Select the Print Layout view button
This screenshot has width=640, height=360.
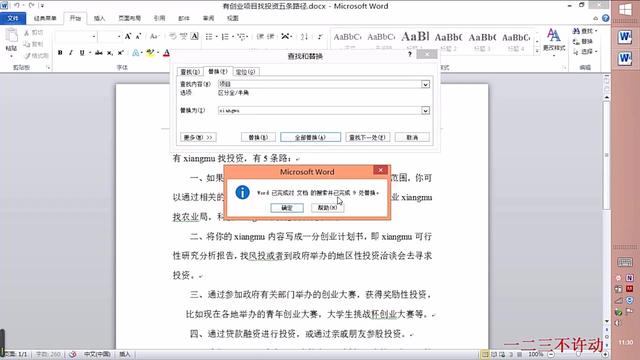[x=485, y=354]
